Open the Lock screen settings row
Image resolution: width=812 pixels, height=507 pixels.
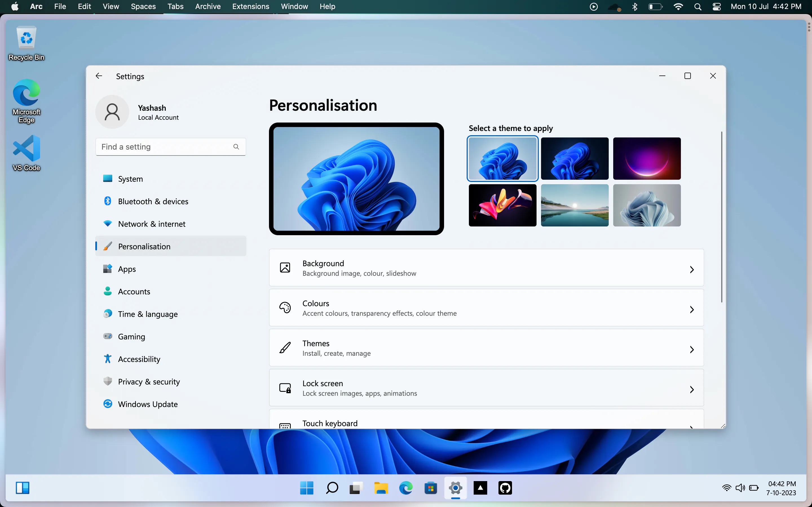[x=486, y=388]
